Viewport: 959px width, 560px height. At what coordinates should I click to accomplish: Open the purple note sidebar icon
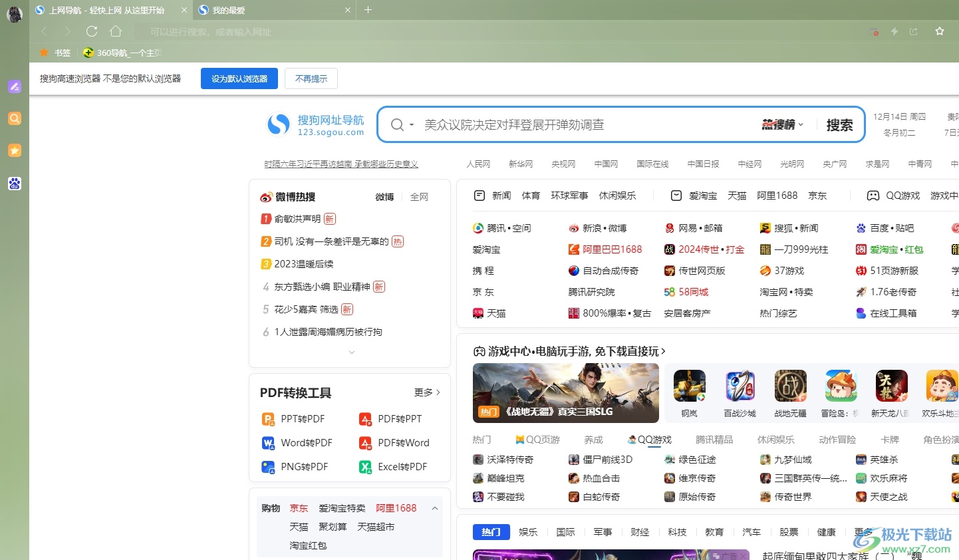(15, 86)
